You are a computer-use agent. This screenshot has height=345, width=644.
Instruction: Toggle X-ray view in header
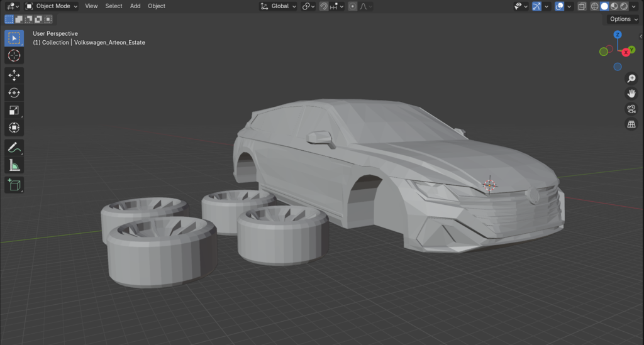click(582, 6)
